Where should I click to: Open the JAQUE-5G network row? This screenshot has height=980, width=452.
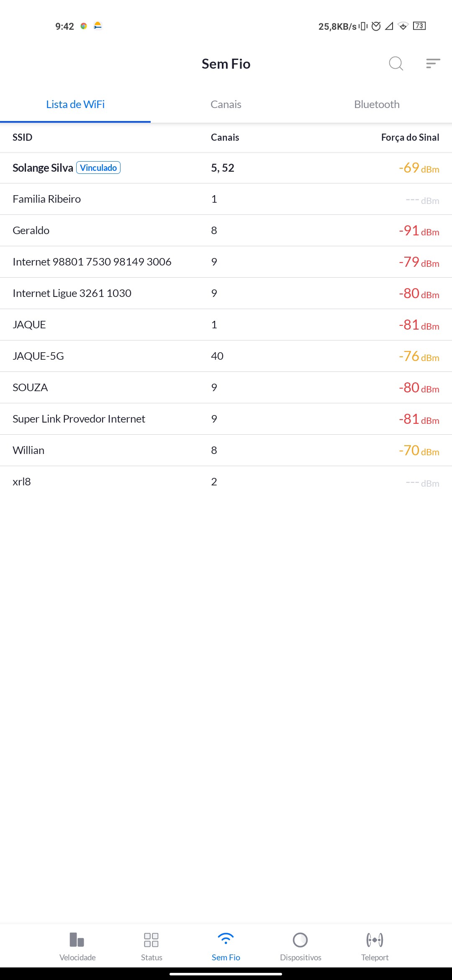click(39, 356)
